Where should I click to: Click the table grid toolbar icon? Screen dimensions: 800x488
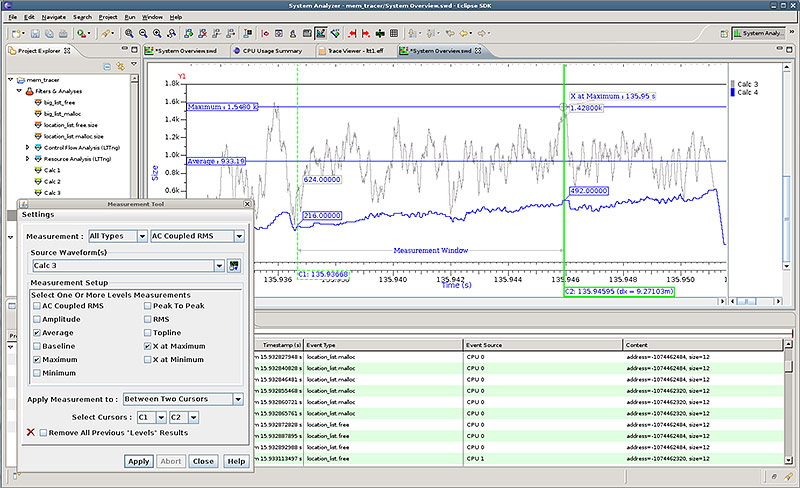394,34
